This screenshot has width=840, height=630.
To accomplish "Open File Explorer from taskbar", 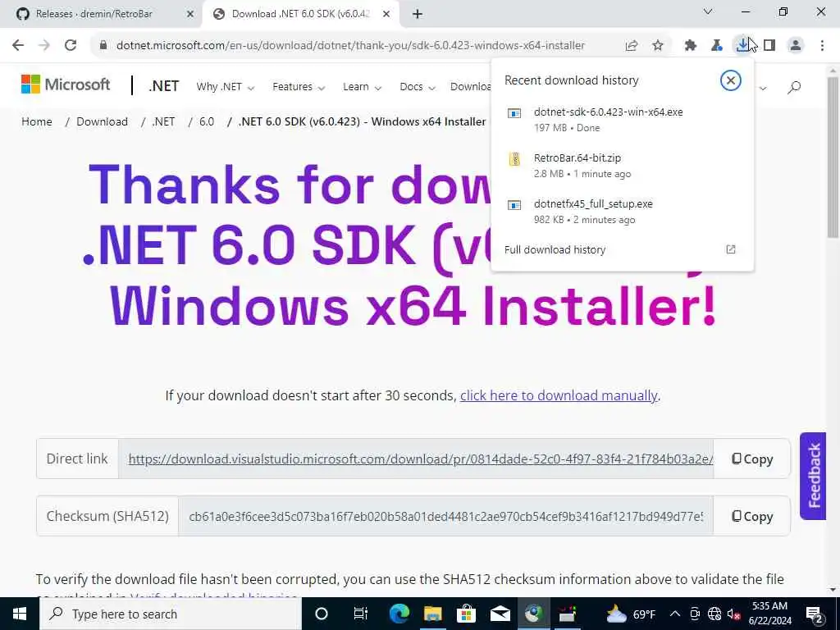I will click(x=433, y=614).
